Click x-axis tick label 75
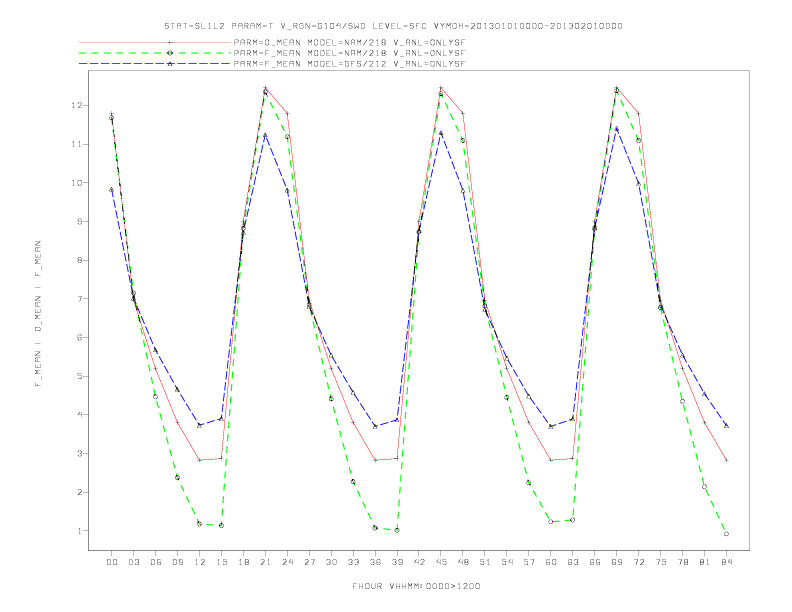 coord(661,562)
